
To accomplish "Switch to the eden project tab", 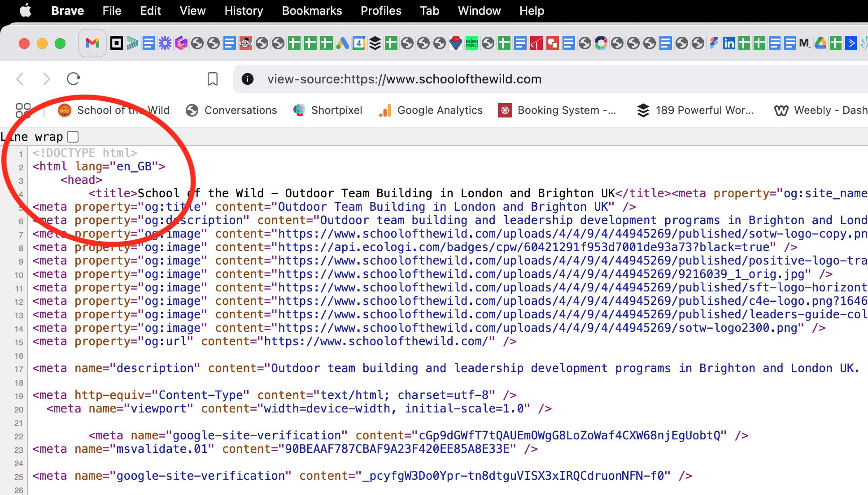I will (x=471, y=43).
